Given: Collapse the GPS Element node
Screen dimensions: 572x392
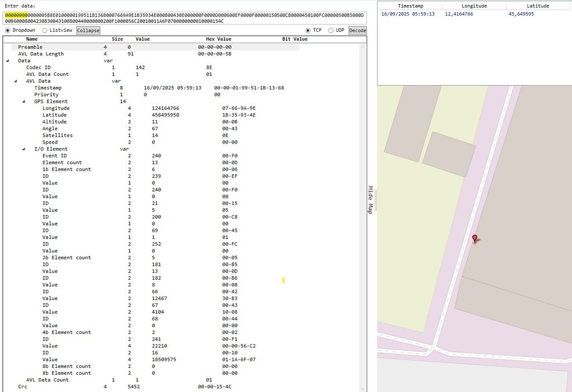Looking at the screenshot, I should [x=23, y=102].
